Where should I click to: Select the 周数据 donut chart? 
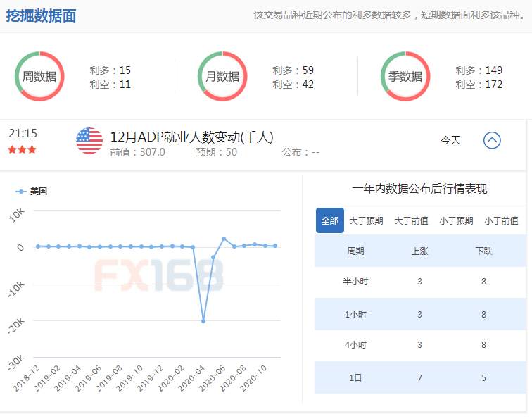tap(39, 76)
